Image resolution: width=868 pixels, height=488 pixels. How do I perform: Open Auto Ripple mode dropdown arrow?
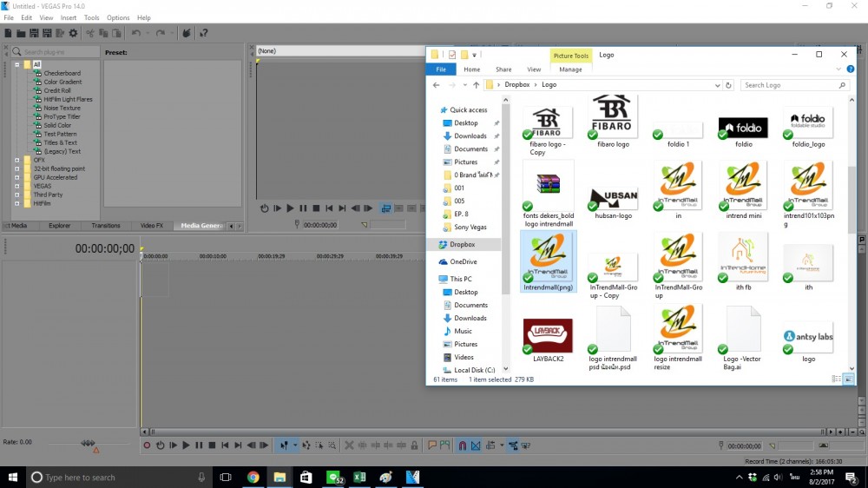coord(502,445)
